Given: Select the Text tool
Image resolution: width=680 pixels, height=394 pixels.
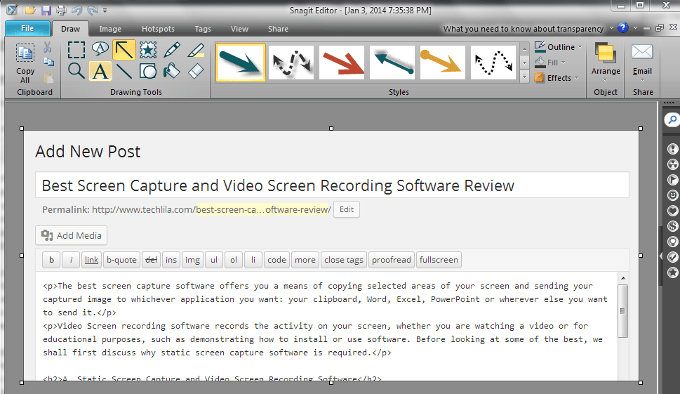Looking at the screenshot, I should [x=100, y=71].
